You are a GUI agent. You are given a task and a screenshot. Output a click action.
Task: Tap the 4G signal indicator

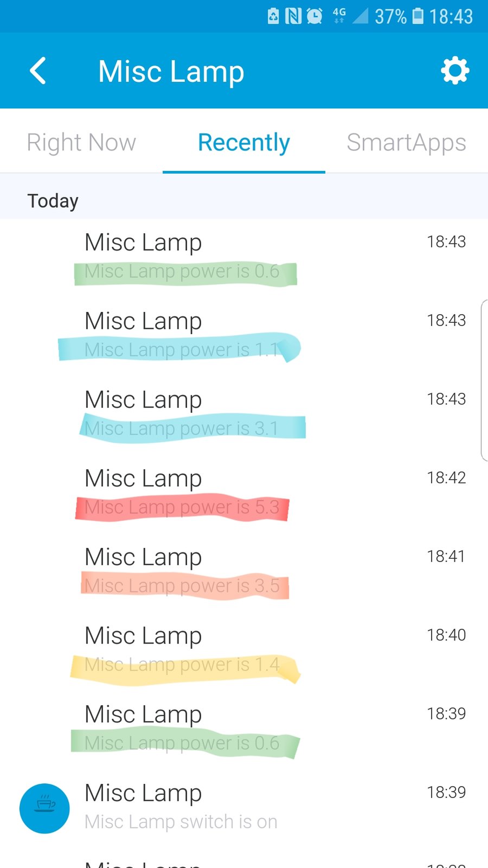[x=339, y=16]
